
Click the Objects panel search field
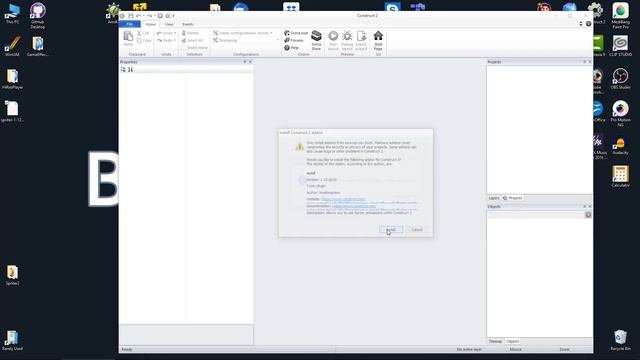[536, 215]
